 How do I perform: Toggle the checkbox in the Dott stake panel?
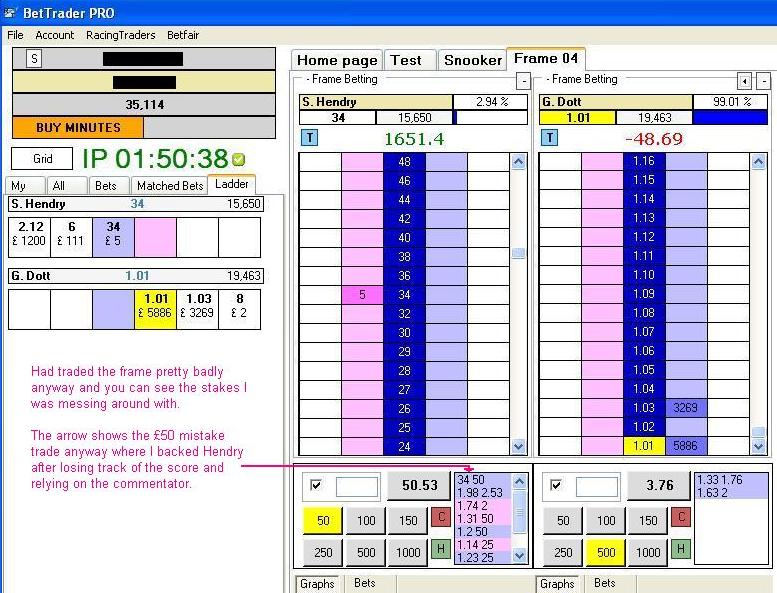point(555,485)
